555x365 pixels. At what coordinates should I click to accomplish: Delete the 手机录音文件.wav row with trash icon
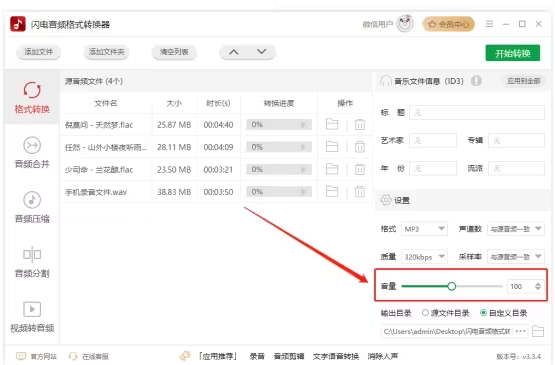[x=360, y=192]
